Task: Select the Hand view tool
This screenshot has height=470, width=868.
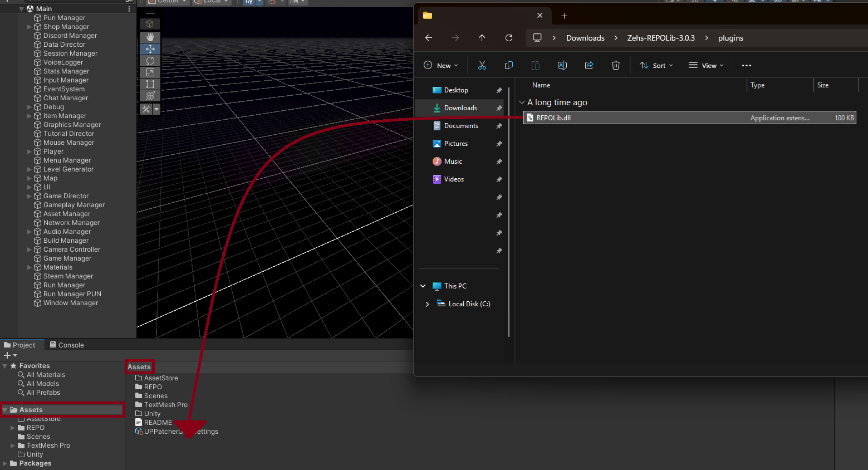Action: pos(149,37)
